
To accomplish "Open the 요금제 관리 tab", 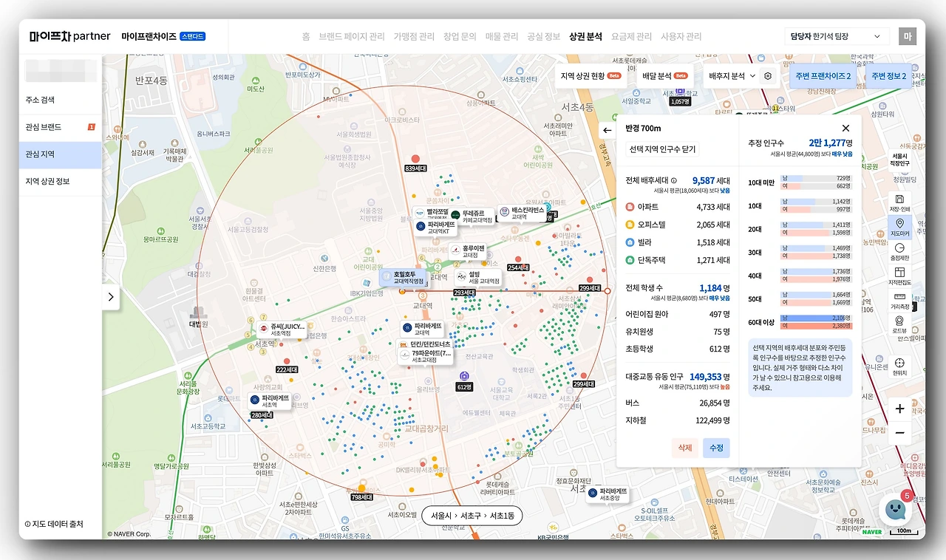I will [x=632, y=36].
